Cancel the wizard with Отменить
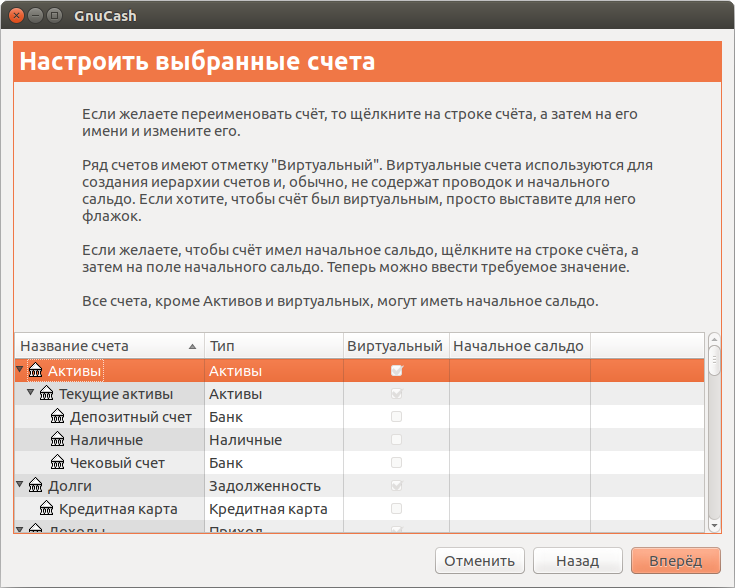735x588 pixels. click(480, 561)
